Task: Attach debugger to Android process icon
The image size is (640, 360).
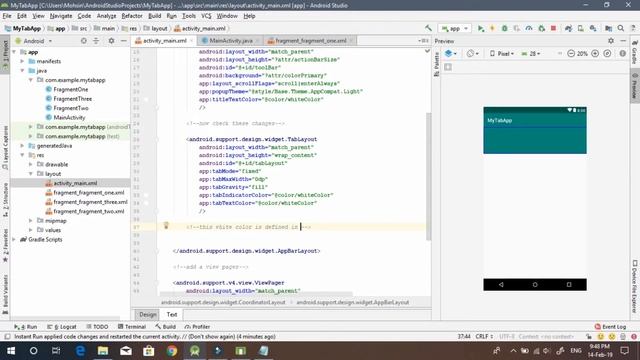Action: pos(542,28)
